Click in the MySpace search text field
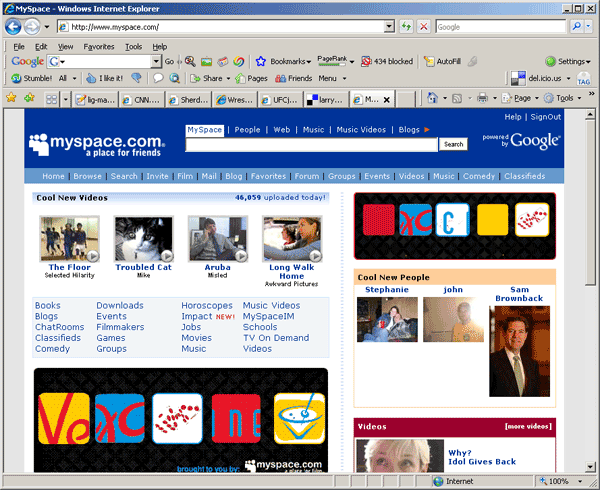Screen dimensions: 600x490 (x=311, y=145)
